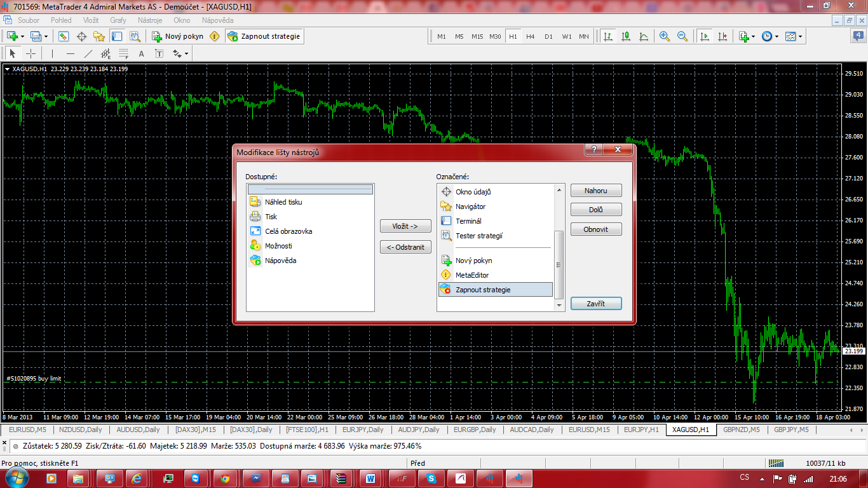Pick the trendline drawing tool
868x488 pixels.
click(x=88, y=53)
